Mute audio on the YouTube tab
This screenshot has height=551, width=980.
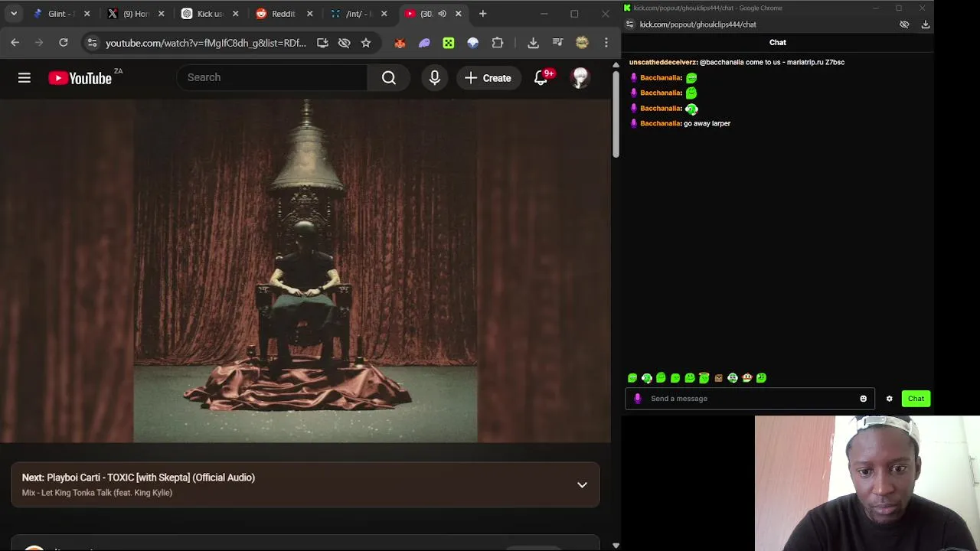pos(442,14)
